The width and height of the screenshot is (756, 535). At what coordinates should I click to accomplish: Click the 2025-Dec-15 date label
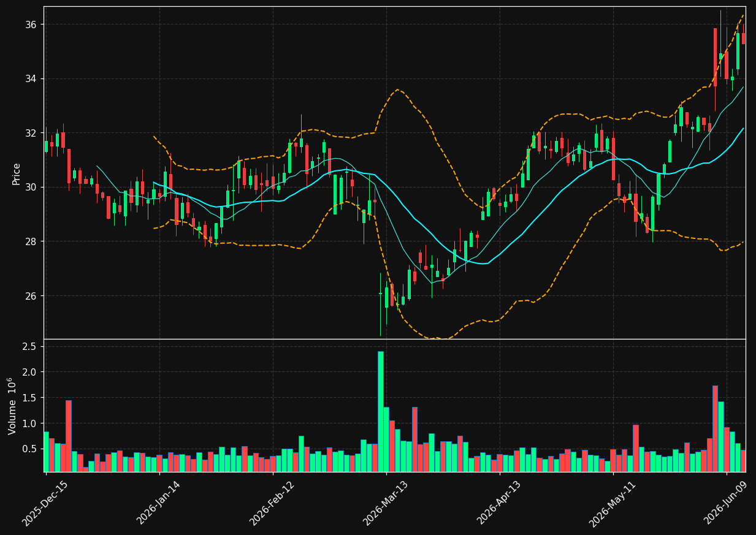(45, 503)
